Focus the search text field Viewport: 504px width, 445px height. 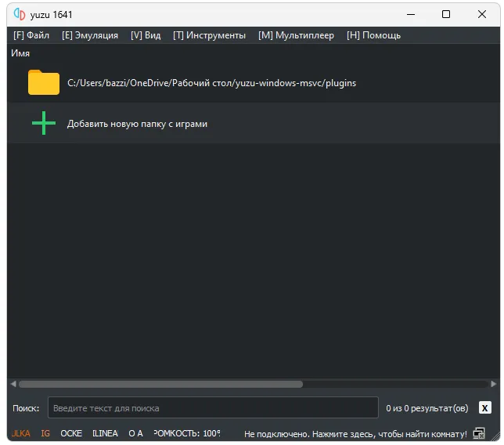pyautogui.click(x=213, y=407)
